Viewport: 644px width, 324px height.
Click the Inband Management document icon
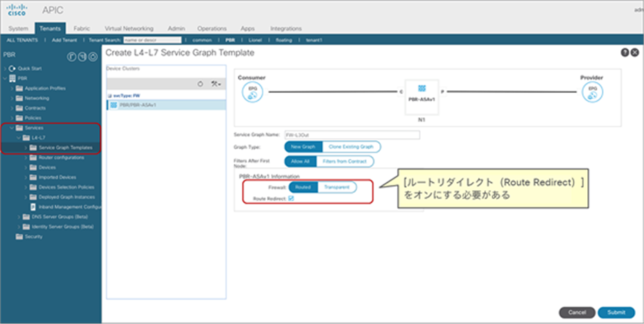point(33,207)
